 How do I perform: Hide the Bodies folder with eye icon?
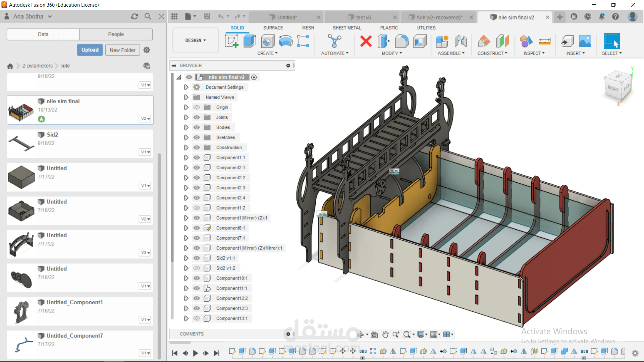197,127
